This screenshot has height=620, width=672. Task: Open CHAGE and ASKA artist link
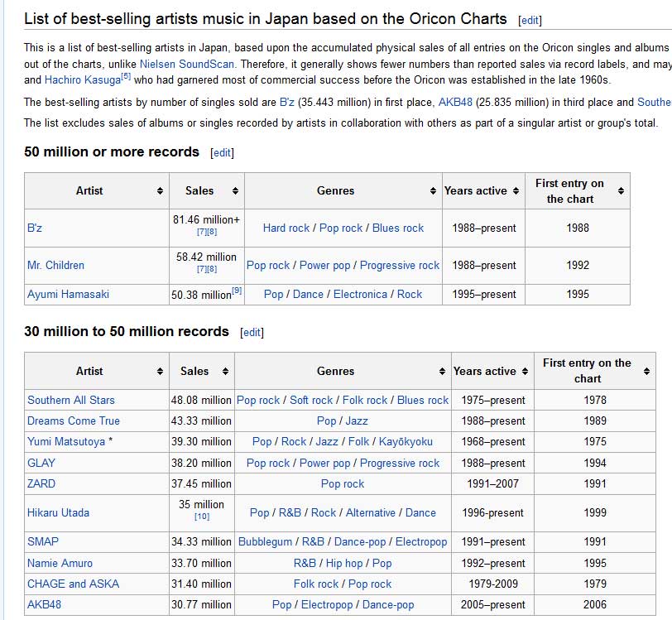point(74,584)
